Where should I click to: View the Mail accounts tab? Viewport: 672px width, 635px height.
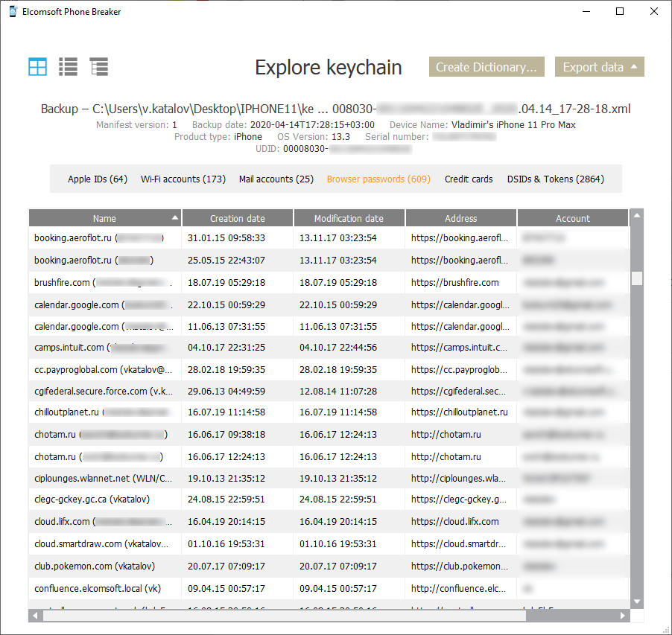(276, 179)
